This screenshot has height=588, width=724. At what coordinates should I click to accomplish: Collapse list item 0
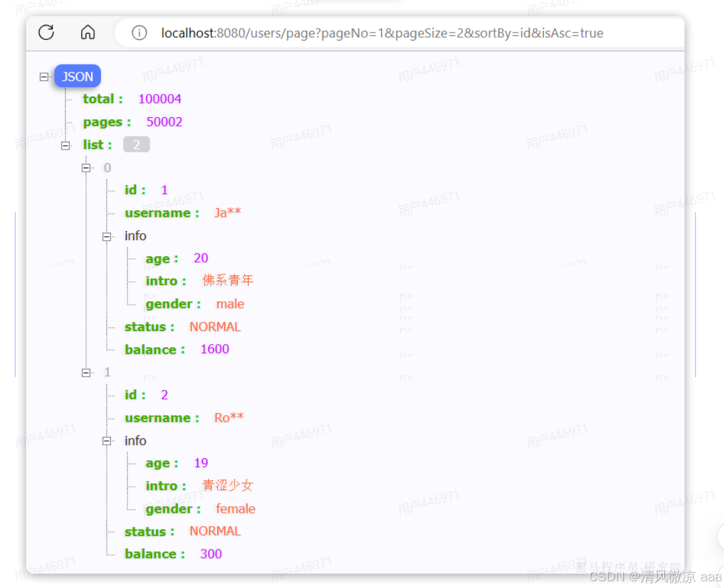pos(86,168)
